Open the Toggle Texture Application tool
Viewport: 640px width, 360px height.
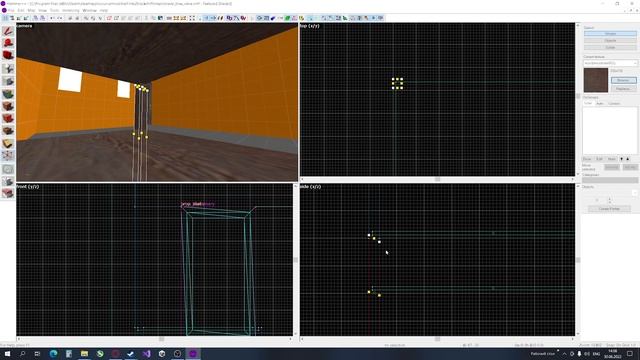click(8, 94)
